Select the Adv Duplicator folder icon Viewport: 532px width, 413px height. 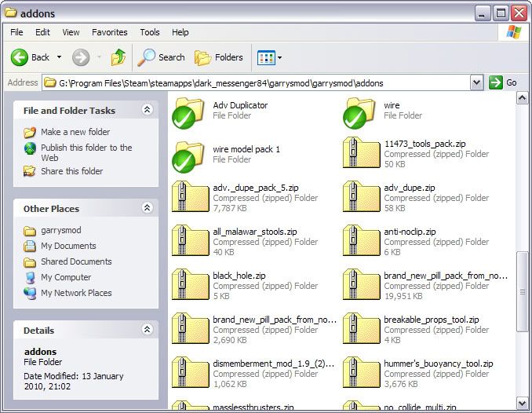point(188,111)
